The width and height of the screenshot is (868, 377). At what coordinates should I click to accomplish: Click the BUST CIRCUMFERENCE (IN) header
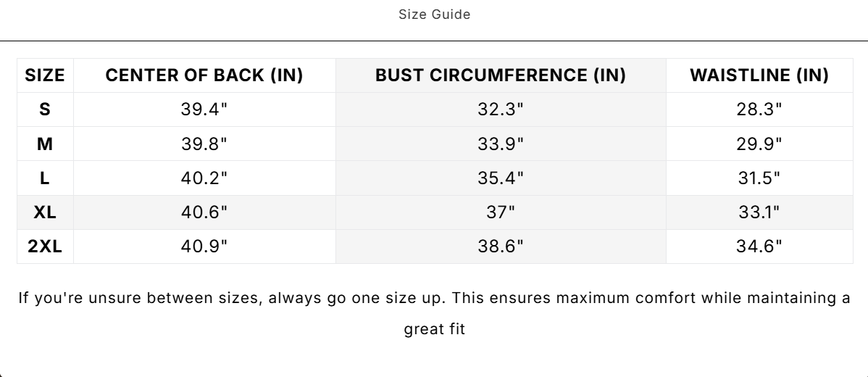(x=501, y=75)
